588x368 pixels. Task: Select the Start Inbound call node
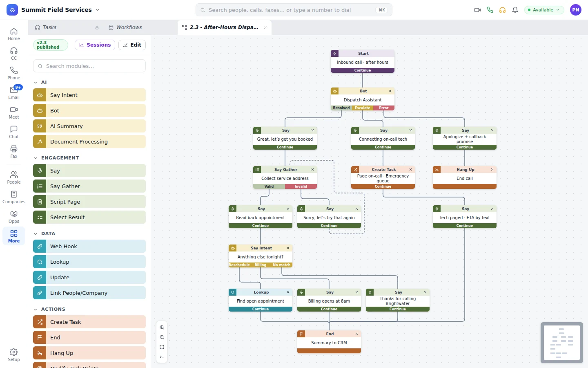tap(363, 61)
